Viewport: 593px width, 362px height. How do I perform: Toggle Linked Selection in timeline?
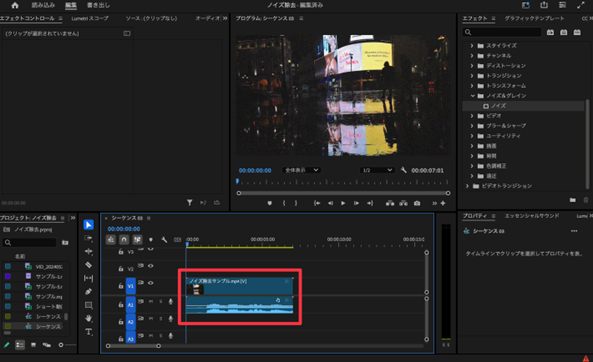(x=137, y=240)
